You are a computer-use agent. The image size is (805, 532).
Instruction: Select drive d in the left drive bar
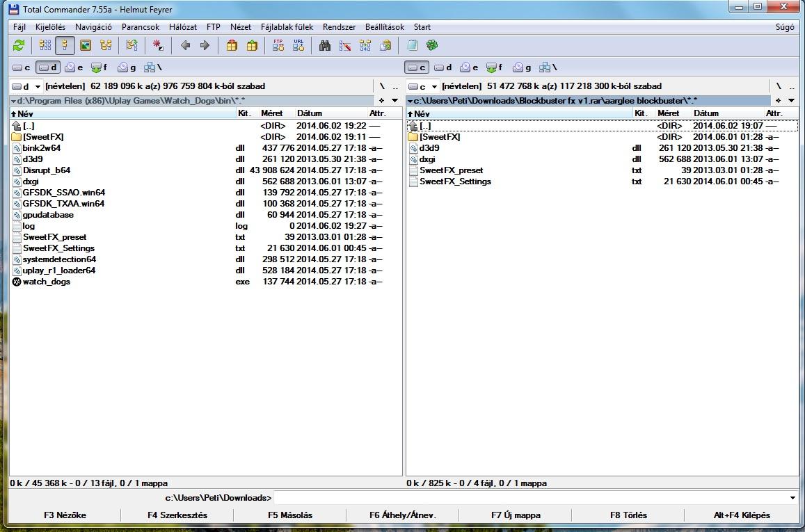point(48,67)
